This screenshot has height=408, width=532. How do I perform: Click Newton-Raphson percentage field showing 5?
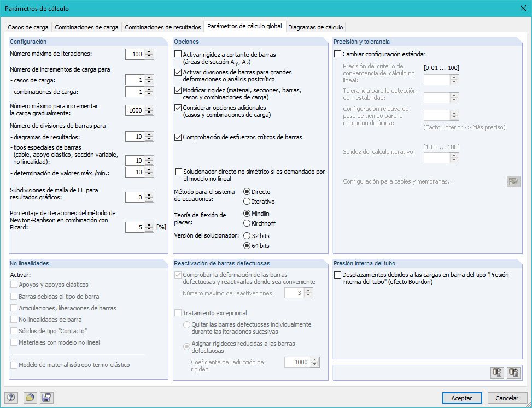(135, 227)
